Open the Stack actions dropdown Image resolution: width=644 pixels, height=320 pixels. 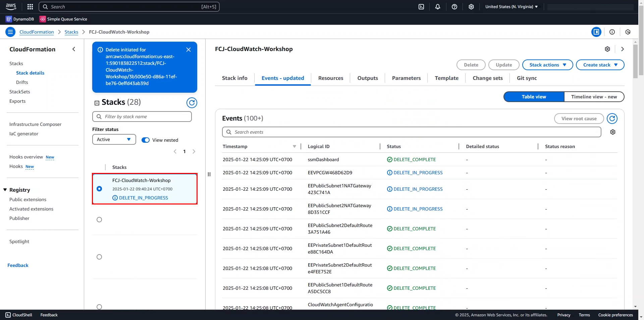pos(548,65)
